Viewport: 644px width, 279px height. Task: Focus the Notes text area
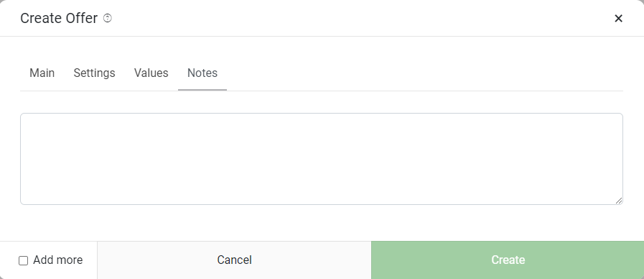point(322,159)
